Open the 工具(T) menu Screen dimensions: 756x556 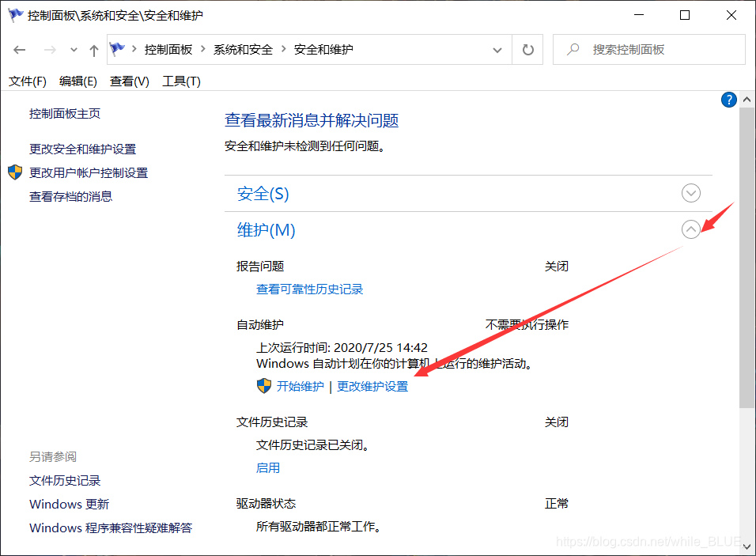click(181, 81)
